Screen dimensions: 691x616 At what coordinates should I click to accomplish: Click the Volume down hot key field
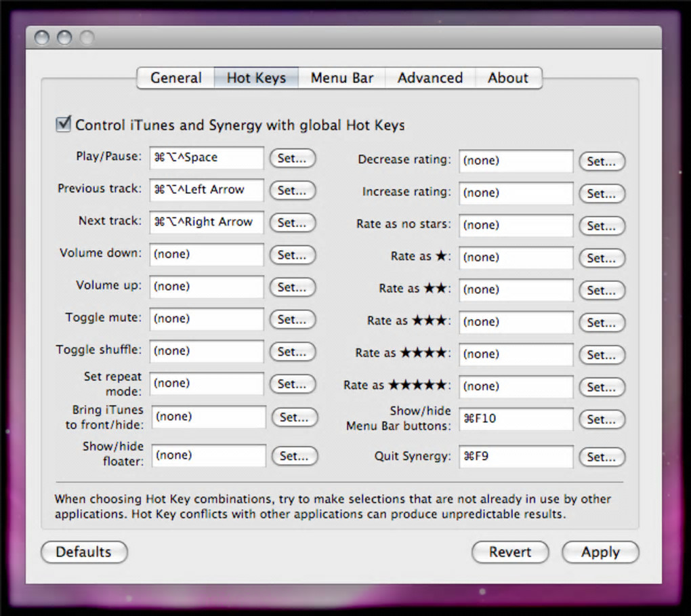[x=207, y=254]
